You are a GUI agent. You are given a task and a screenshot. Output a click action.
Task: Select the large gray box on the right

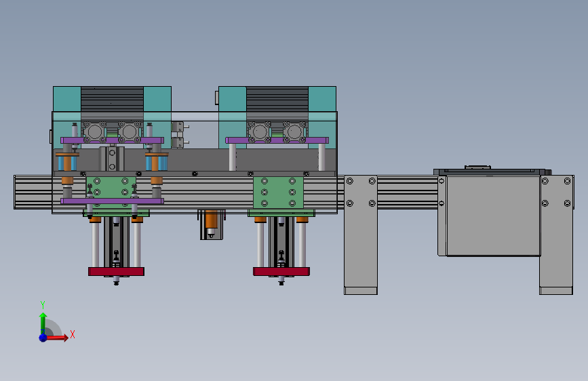click(493, 216)
